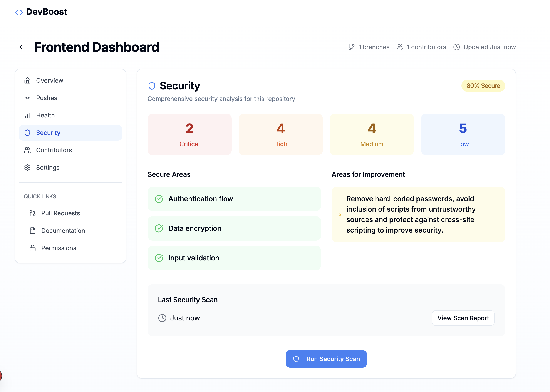550x392 pixels.
Task: Click the DevBoost code brackets logo
Action: point(19,12)
